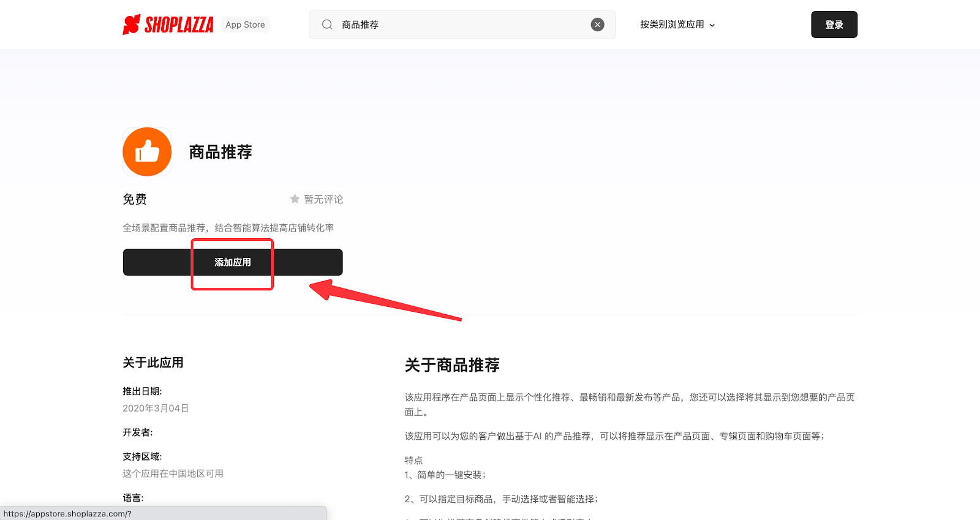
Task: Click the 关于商品推荐 heading
Action: [x=452, y=365]
